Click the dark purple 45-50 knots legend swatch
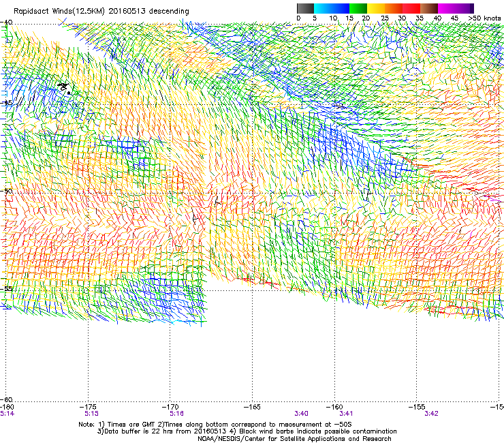The height and width of the screenshot is (443, 504). click(x=464, y=8)
